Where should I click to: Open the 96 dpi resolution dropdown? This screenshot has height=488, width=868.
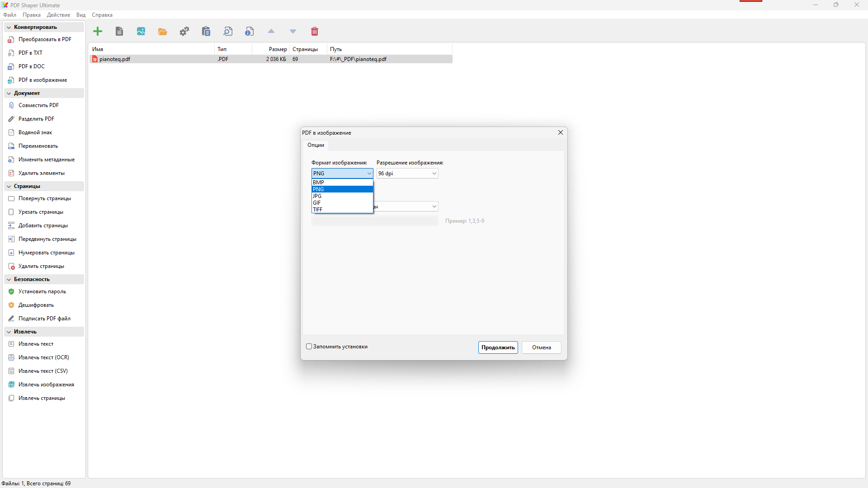[x=407, y=174]
